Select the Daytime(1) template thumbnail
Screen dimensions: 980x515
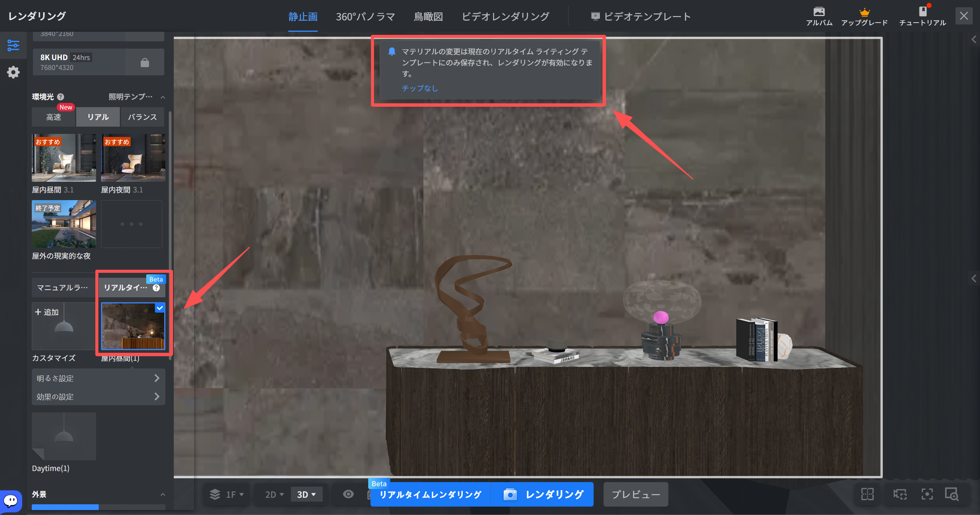[x=64, y=436]
